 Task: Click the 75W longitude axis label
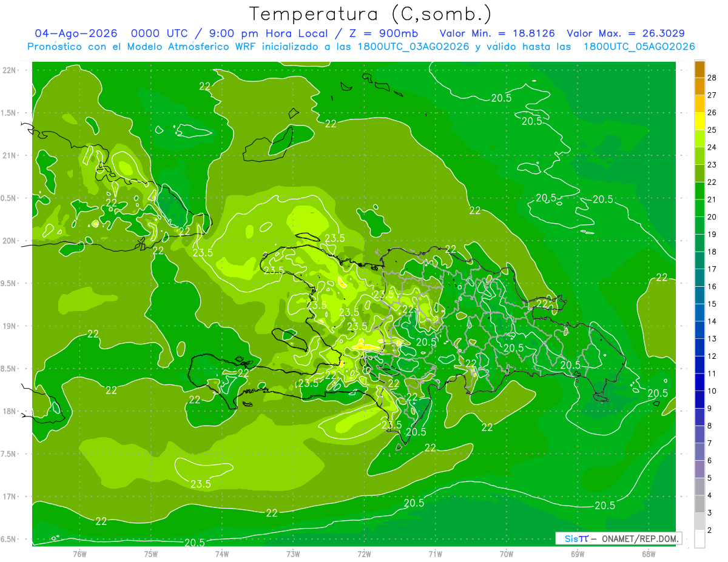tap(150, 554)
